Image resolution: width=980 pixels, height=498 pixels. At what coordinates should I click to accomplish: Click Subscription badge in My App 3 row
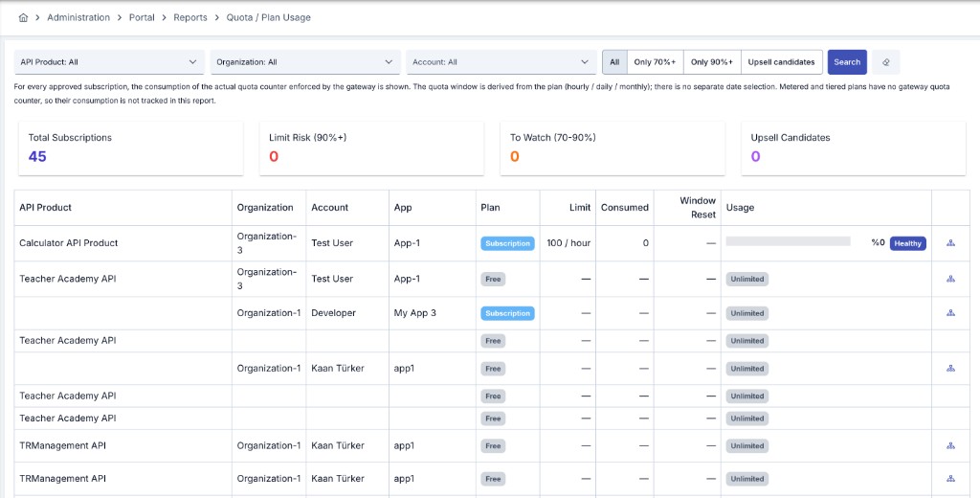pyautogui.click(x=507, y=313)
